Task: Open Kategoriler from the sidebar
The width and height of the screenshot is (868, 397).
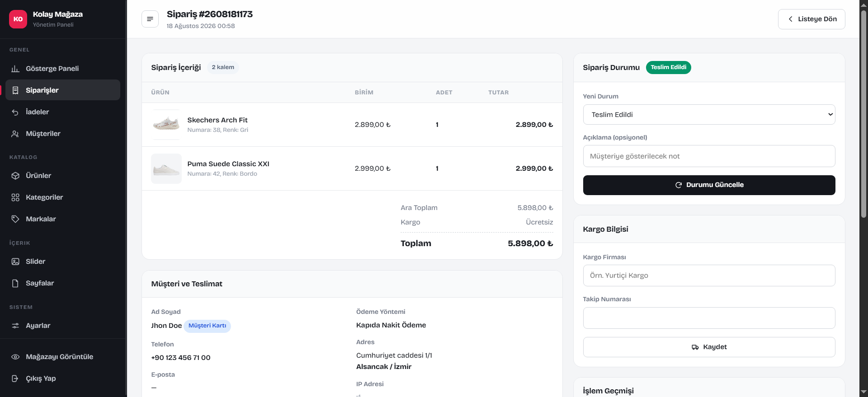Action: 63,197
